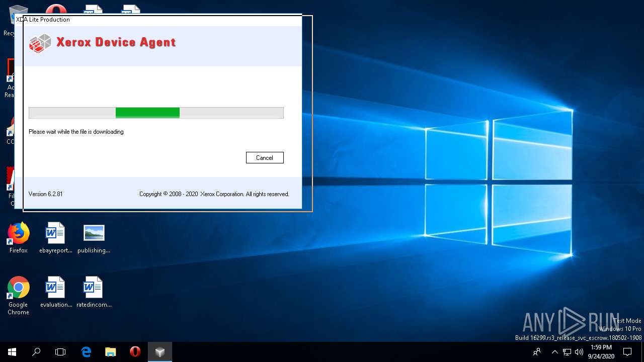The height and width of the screenshot is (362, 644).
Task: Open taskbar search
Action: pyautogui.click(x=36, y=352)
